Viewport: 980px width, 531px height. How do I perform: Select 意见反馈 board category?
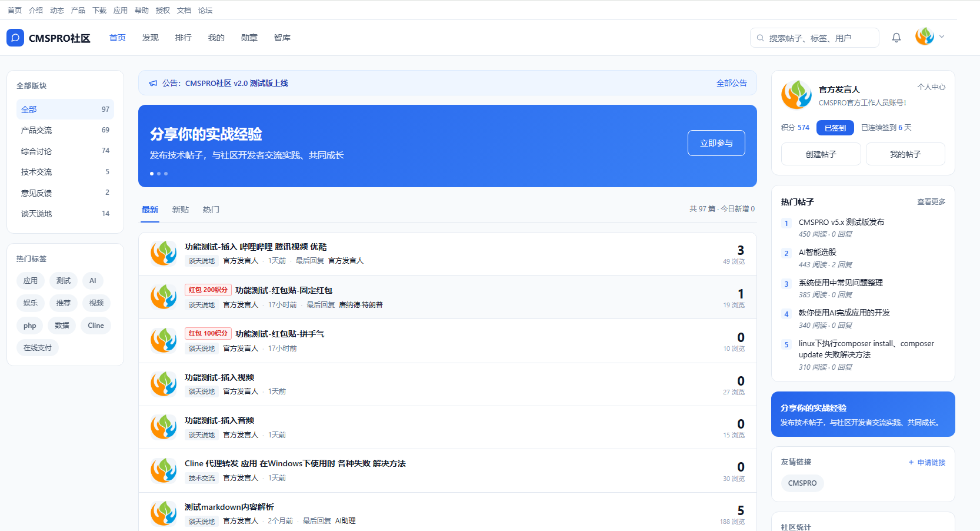coord(65,193)
